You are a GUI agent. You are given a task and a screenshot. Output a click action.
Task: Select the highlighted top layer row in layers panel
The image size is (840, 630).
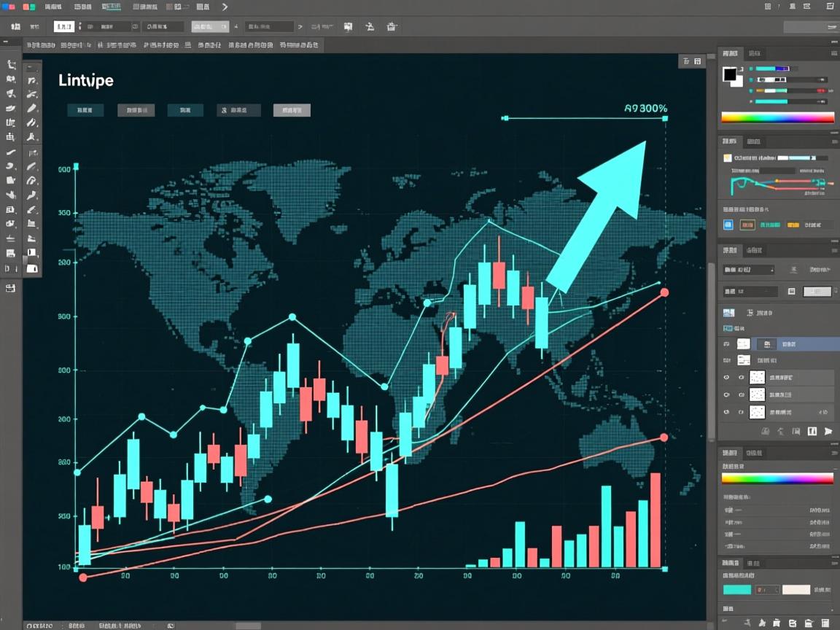tap(787, 343)
